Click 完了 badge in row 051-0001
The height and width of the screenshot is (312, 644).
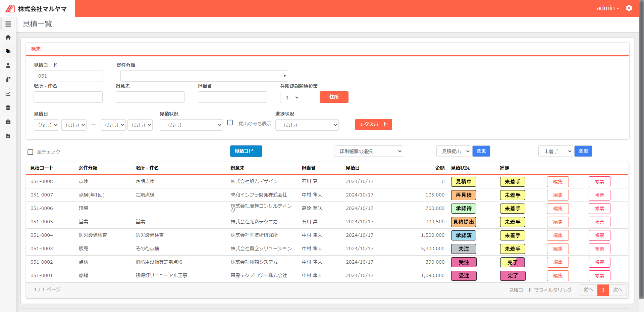pos(513,276)
